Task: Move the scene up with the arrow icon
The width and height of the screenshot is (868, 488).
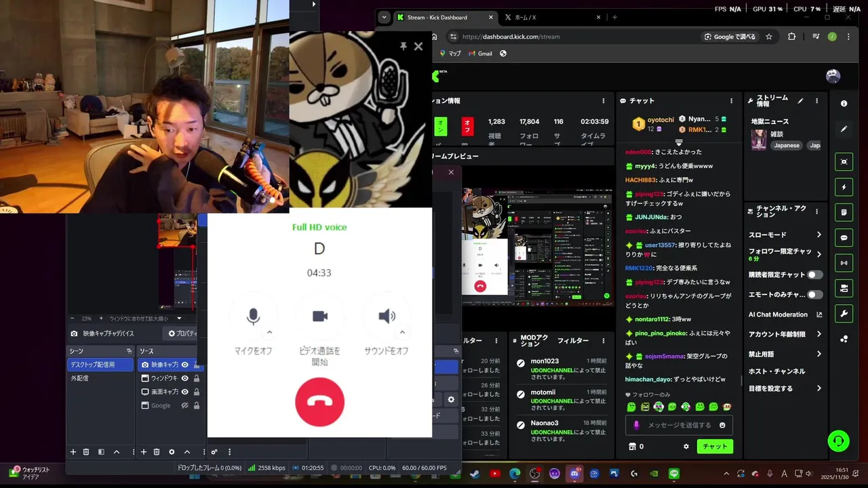Action: (x=117, y=452)
